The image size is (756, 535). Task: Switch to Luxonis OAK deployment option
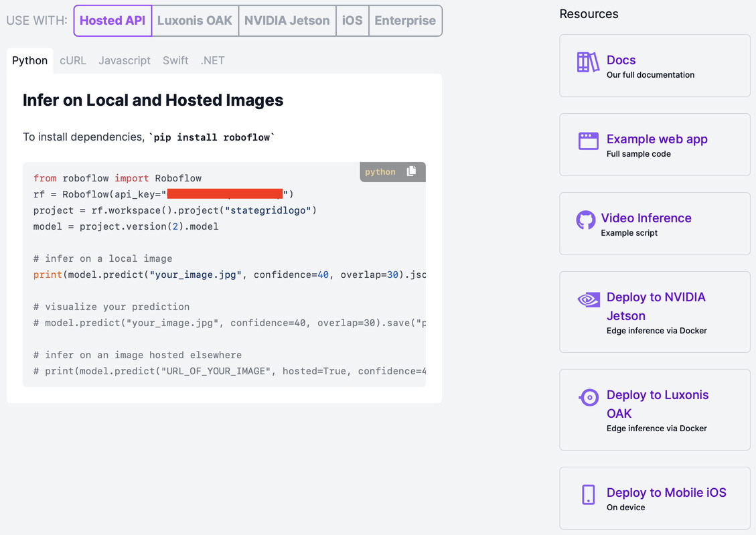(x=194, y=21)
